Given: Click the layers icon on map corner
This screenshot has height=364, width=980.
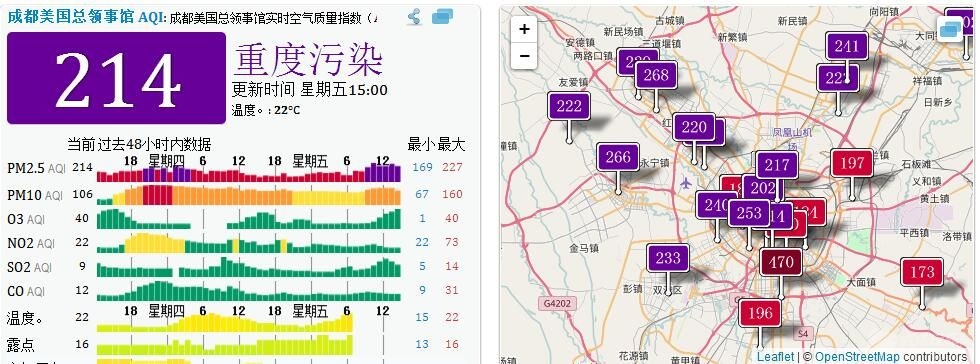Looking at the screenshot, I should [x=950, y=29].
